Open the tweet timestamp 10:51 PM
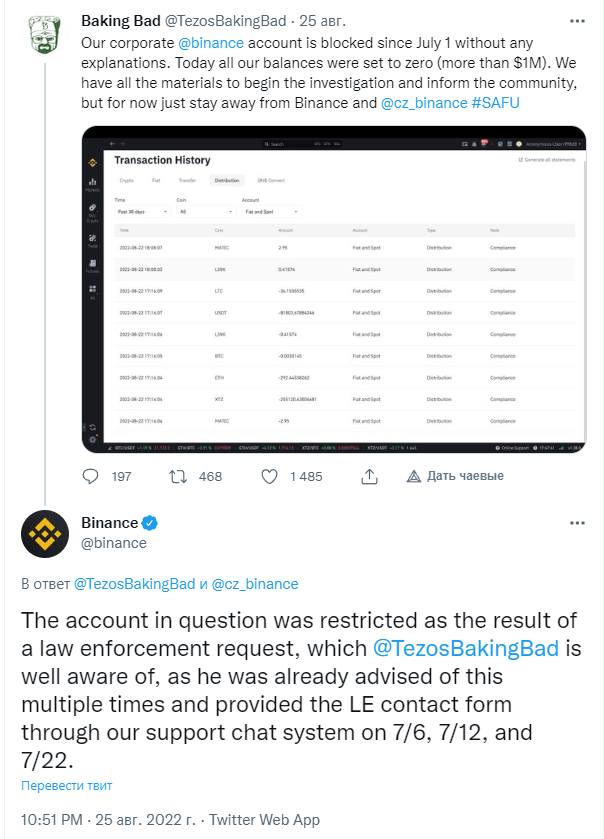Image resolution: width=604 pixels, height=839 pixels. point(52,820)
